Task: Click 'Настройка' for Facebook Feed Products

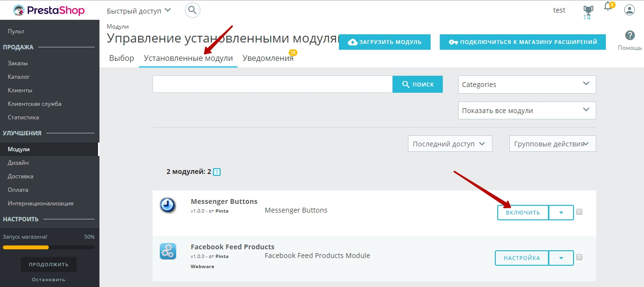Action: coord(522,258)
